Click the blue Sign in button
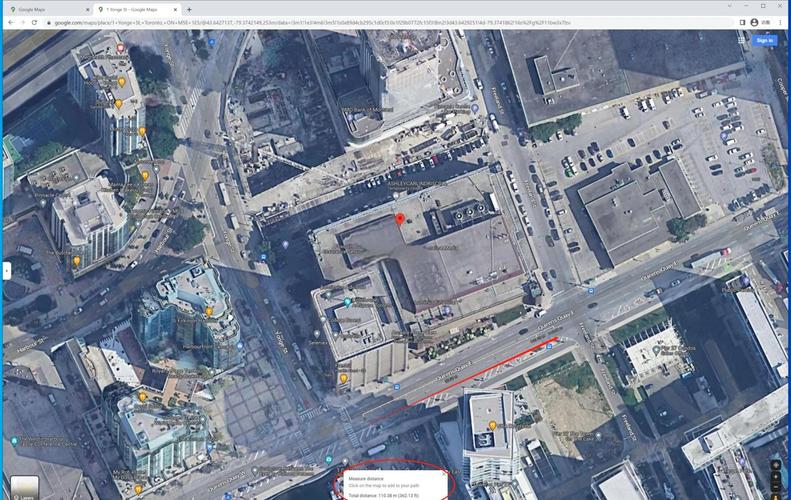Viewport: 791px width, 500px height. pyautogui.click(x=765, y=40)
